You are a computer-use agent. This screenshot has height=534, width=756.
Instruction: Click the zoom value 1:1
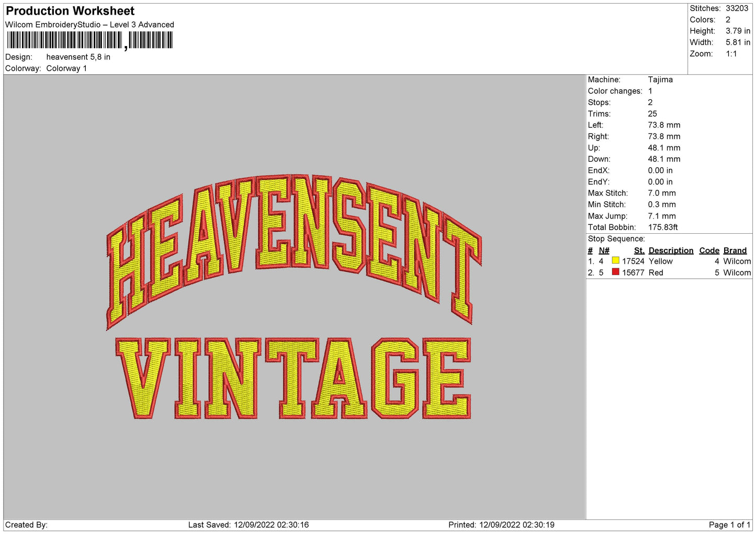pyautogui.click(x=731, y=54)
